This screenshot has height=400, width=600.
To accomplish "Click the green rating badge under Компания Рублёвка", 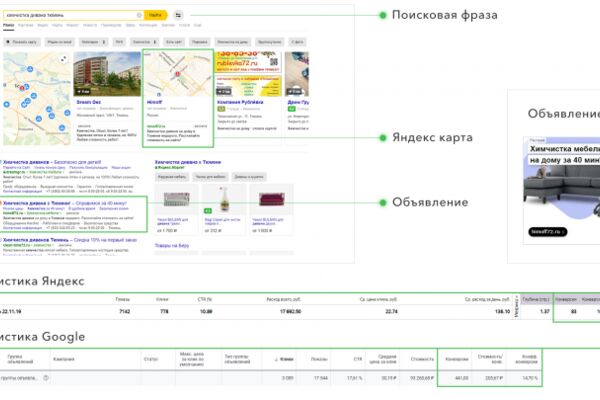I will point(221,109).
